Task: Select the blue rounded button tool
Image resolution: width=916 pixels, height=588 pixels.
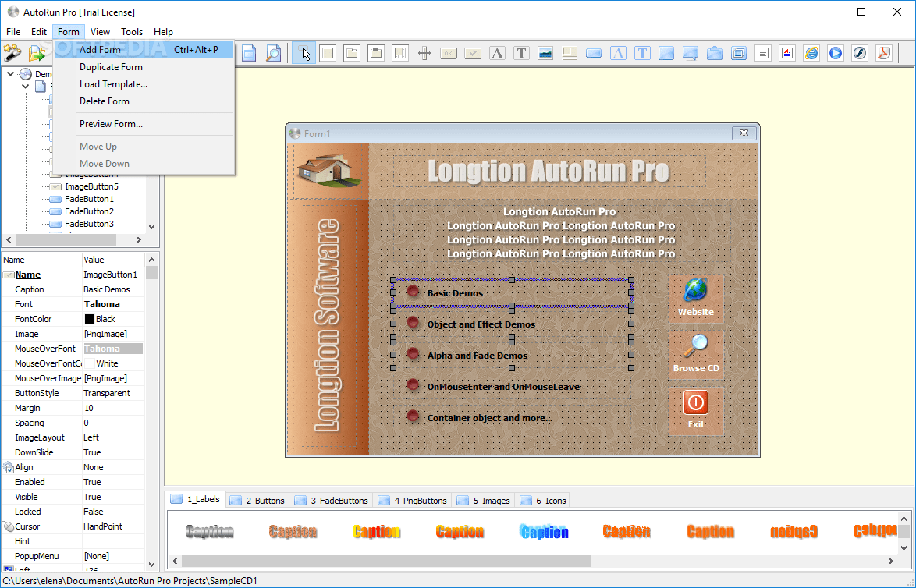Action: pyautogui.click(x=594, y=53)
